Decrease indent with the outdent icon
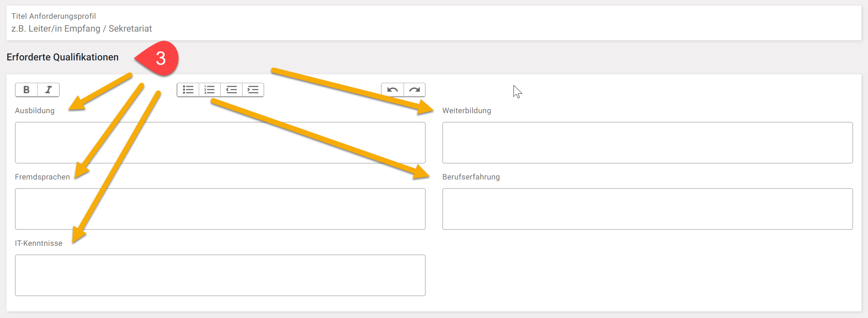The height and width of the screenshot is (318, 868). click(x=231, y=90)
